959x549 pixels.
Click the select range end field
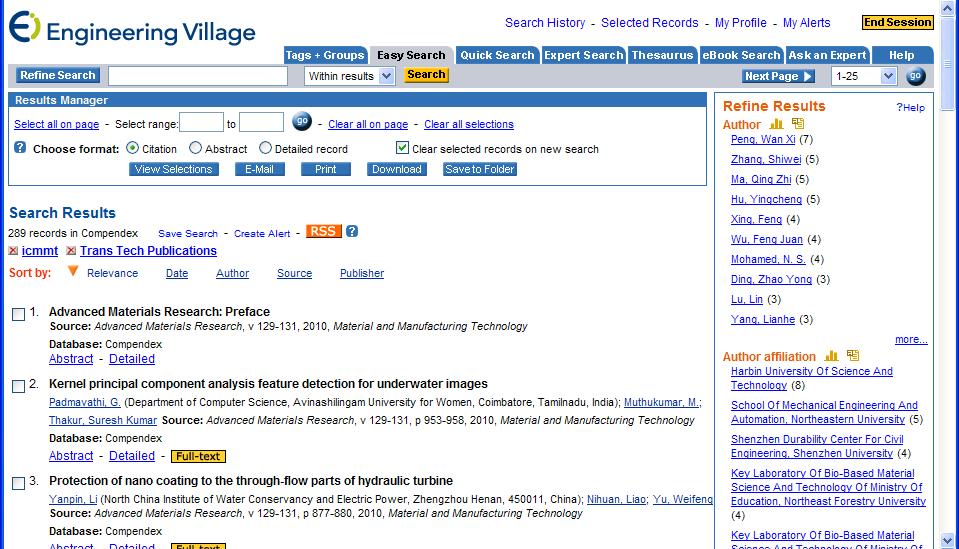(x=261, y=122)
